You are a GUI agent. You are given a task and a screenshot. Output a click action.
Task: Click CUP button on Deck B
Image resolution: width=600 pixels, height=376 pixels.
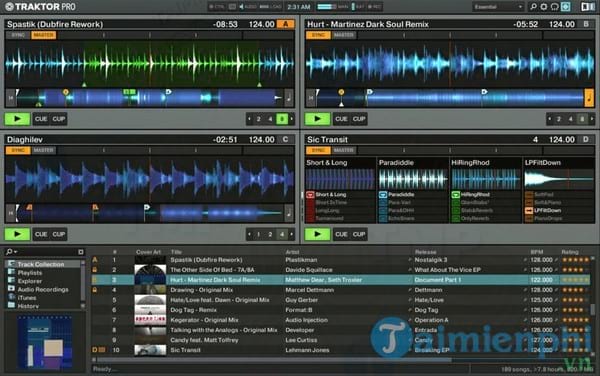(359, 119)
